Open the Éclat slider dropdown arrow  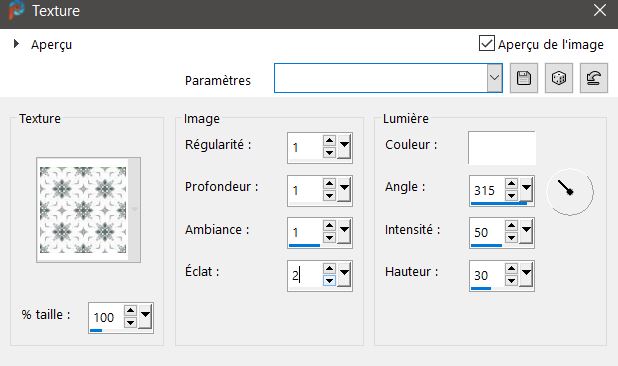click(344, 274)
